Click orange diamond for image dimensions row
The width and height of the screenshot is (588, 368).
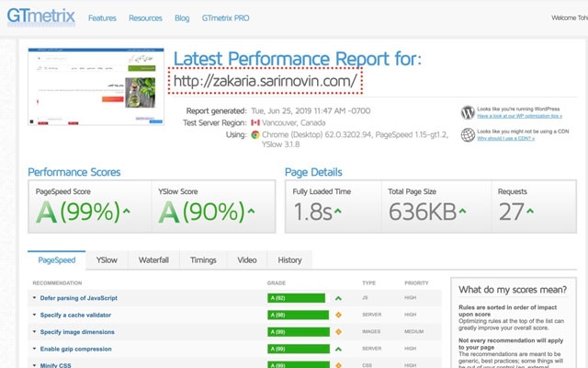[x=338, y=332]
